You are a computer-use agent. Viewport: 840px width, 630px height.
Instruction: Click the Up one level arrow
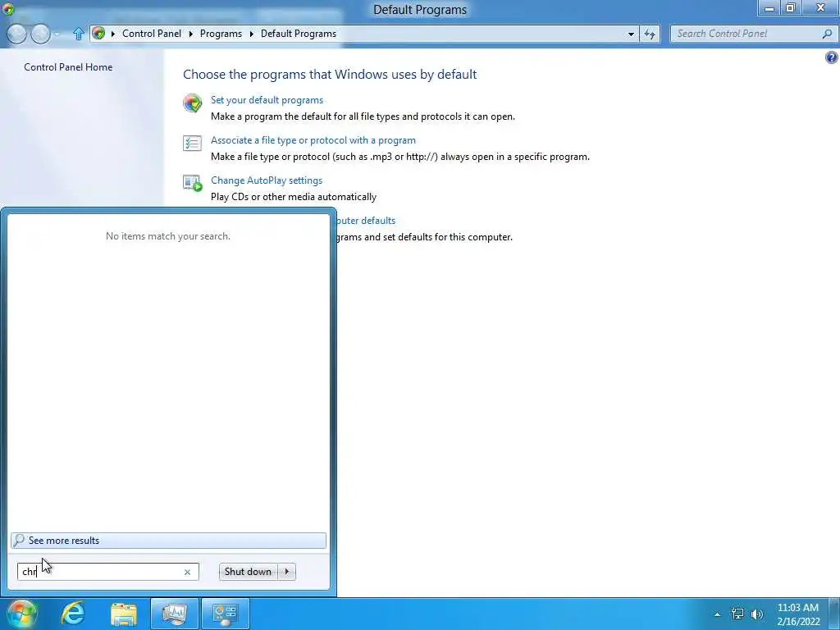[78, 34]
